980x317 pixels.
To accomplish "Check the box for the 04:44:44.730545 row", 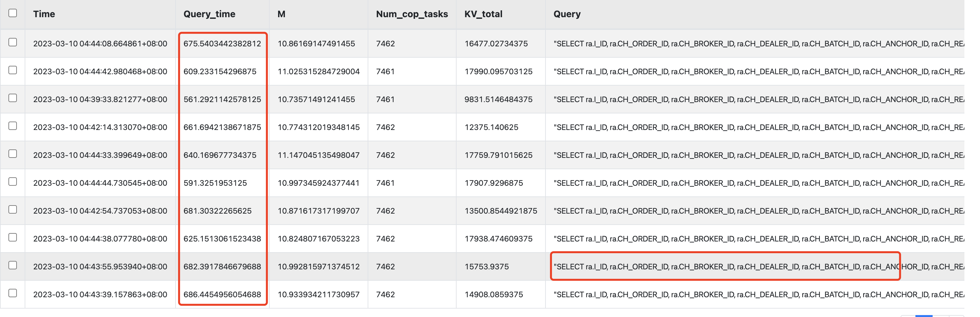I will (13, 182).
